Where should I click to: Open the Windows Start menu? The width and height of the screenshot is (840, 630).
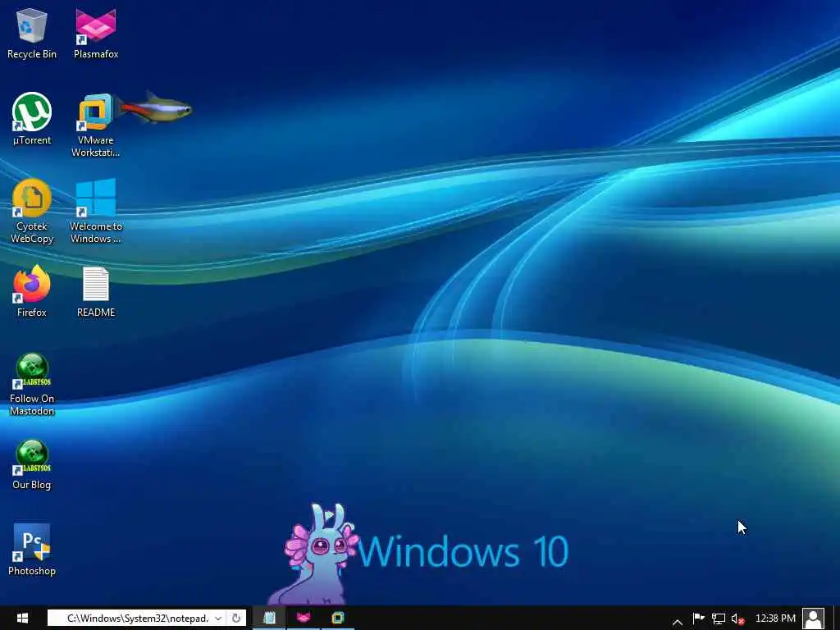[x=22, y=618]
